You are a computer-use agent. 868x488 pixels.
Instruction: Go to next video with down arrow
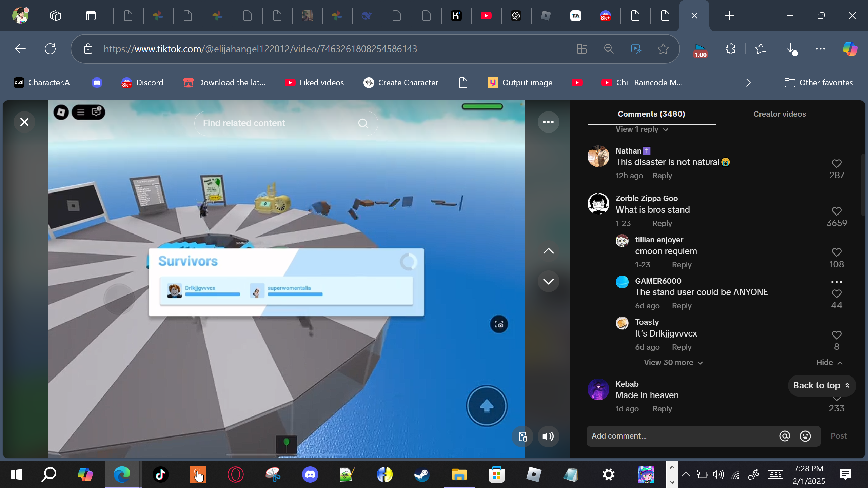[548, 281]
